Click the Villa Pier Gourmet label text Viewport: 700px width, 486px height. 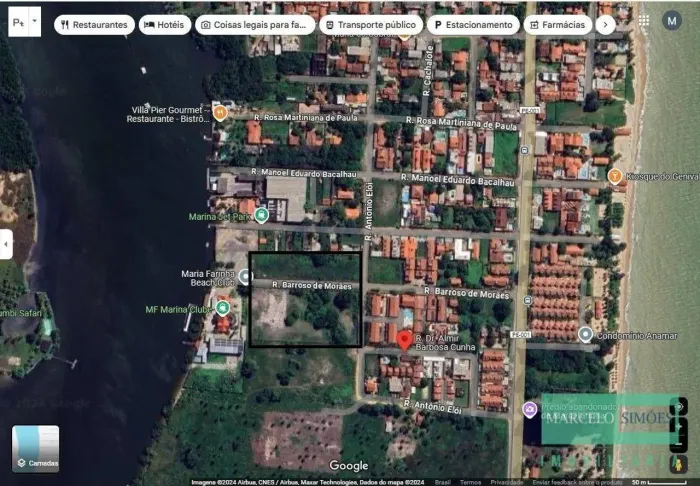point(168,114)
